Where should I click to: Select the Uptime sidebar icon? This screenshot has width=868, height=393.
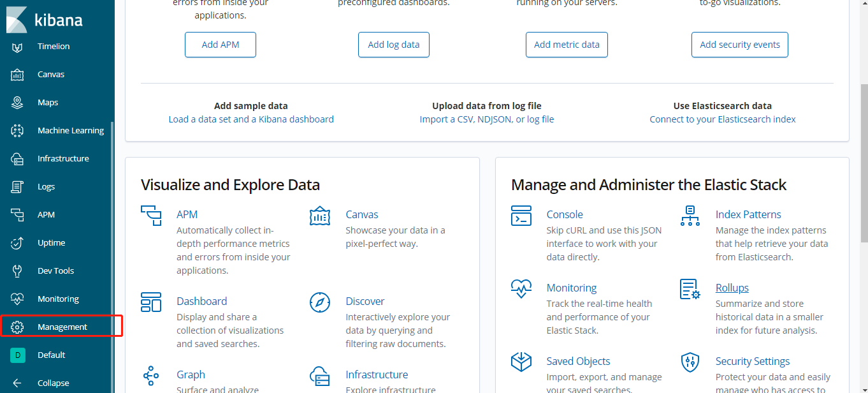(x=17, y=243)
